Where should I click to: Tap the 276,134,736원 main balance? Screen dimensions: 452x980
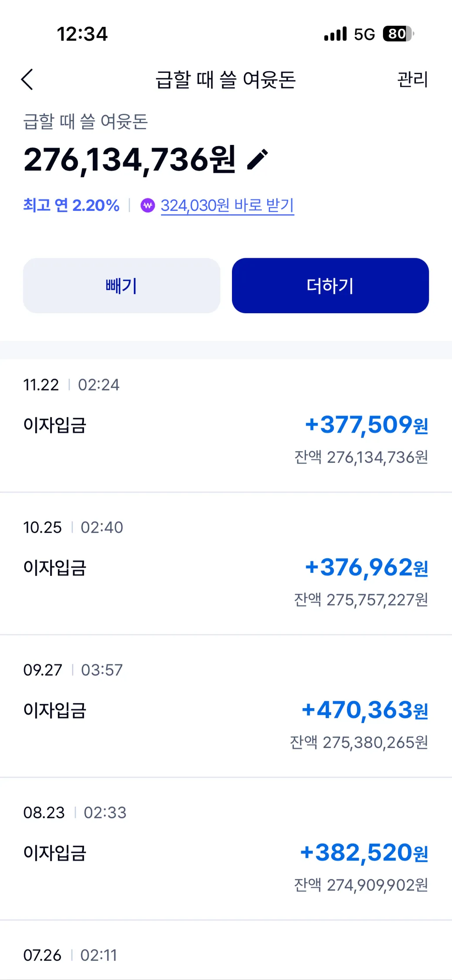pyautogui.click(x=130, y=159)
